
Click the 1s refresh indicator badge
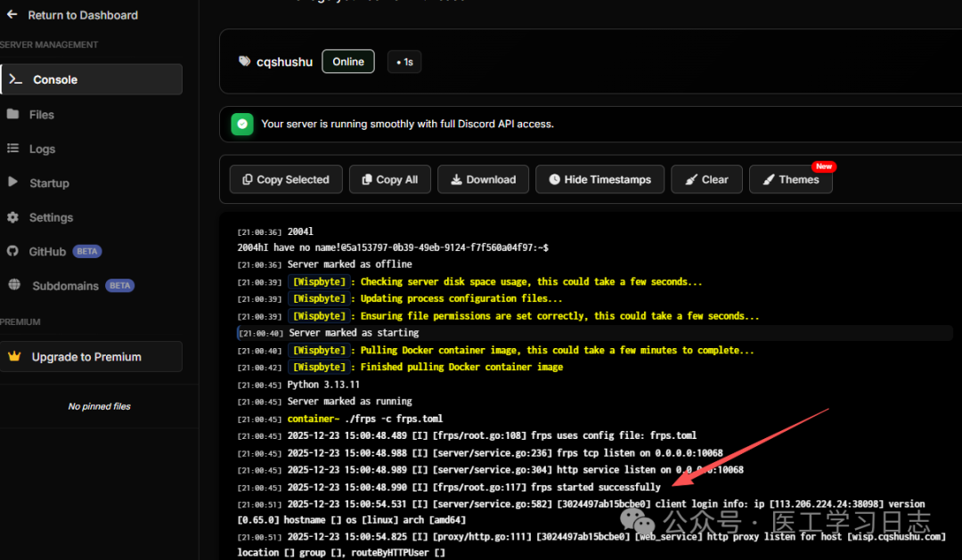click(x=404, y=62)
